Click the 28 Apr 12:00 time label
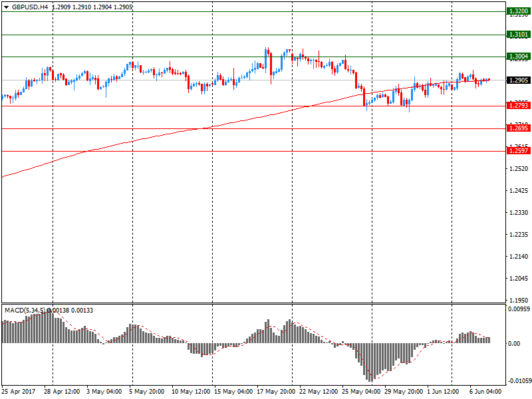Screen dimensions: 532x399 pyautogui.click(x=62, y=392)
